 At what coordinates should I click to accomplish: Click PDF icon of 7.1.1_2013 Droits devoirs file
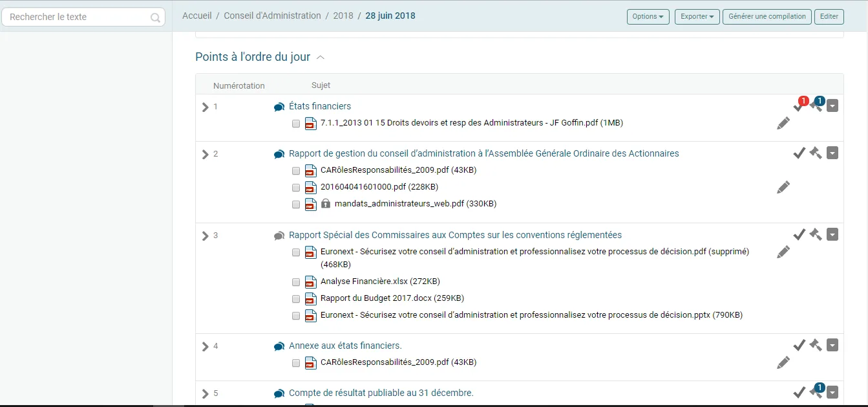click(x=310, y=123)
